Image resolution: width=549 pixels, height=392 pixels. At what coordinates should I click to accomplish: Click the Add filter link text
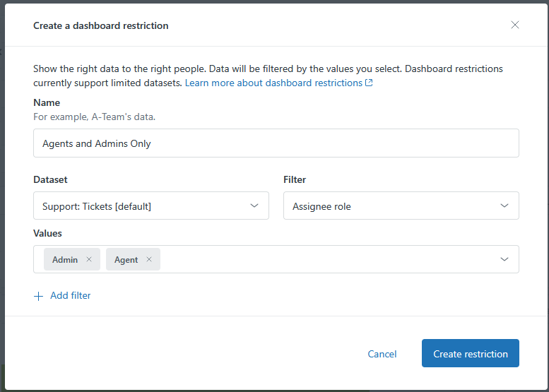pos(71,296)
